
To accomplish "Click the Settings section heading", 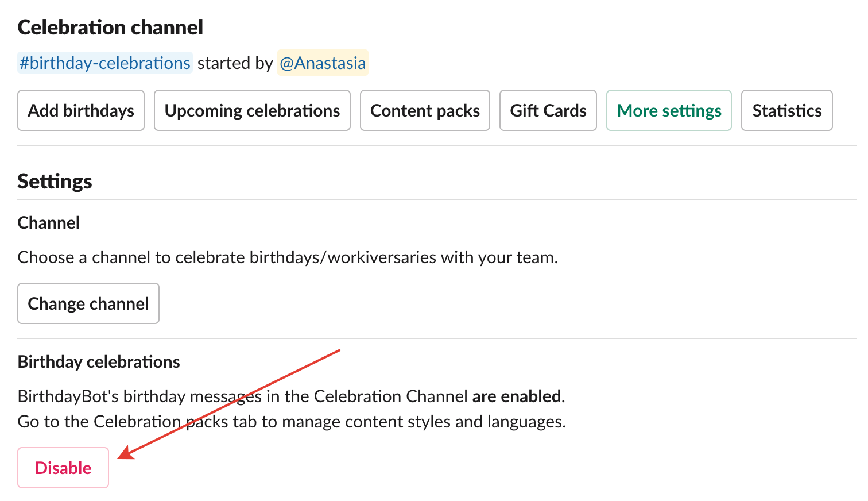I will 55,182.
